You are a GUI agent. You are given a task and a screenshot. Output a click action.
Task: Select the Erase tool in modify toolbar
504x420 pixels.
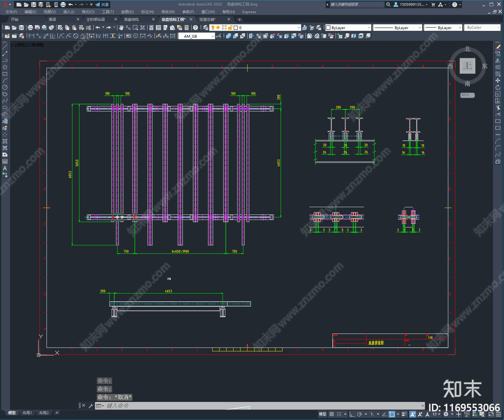(498, 47)
